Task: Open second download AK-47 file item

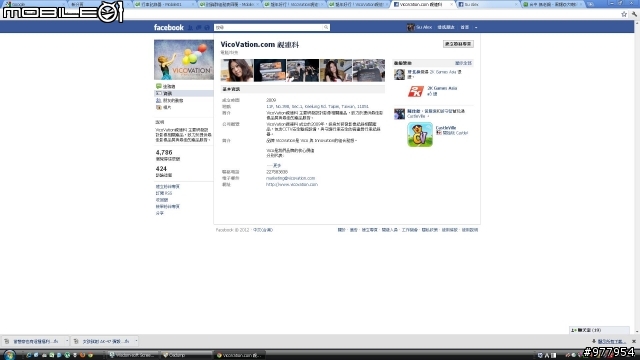Action: [x=102, y=341]
